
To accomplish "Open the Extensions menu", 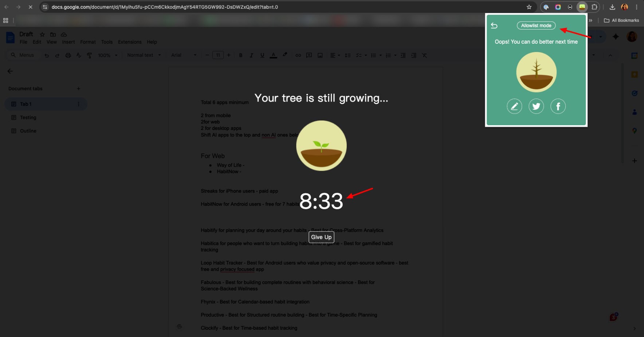I will (x=130, y=42).
